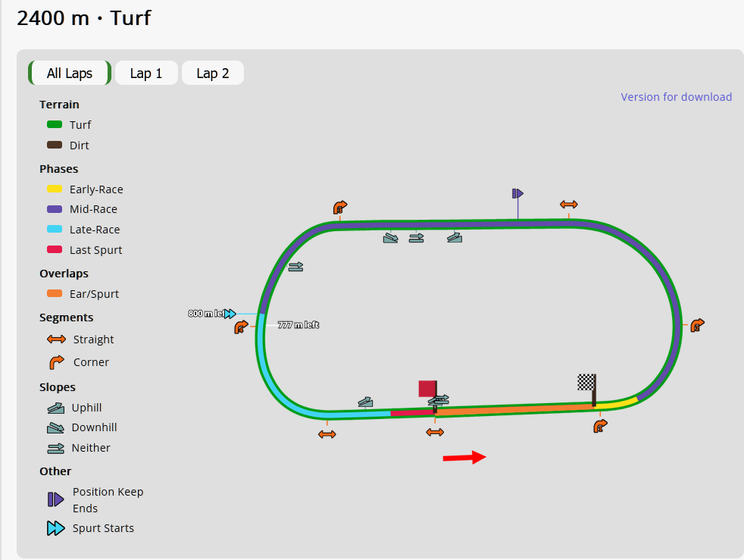The height and width of the screenshot is (560, 744).
Task: Click the 800 m left label
Action: click(206, 313)
